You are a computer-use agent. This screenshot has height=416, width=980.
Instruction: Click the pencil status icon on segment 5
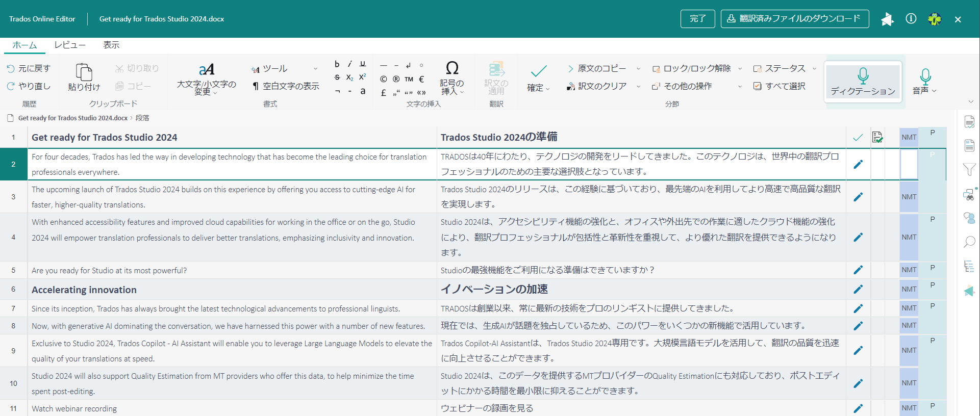pyautogui.click(x=858, y=270)
